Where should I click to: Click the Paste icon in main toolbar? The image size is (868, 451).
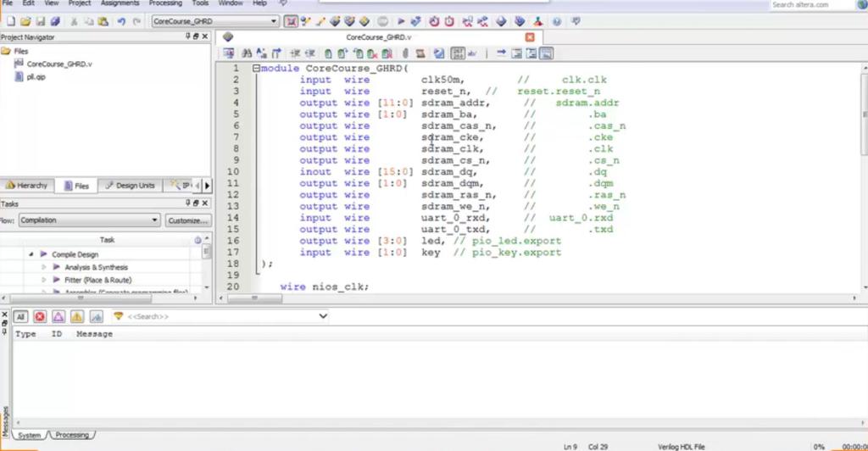pos(103,21)
